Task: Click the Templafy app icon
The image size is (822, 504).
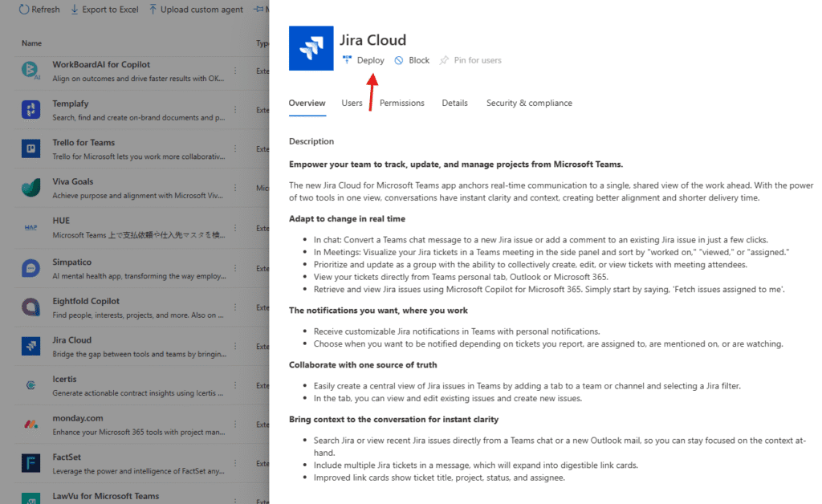Action: [31, 109]
